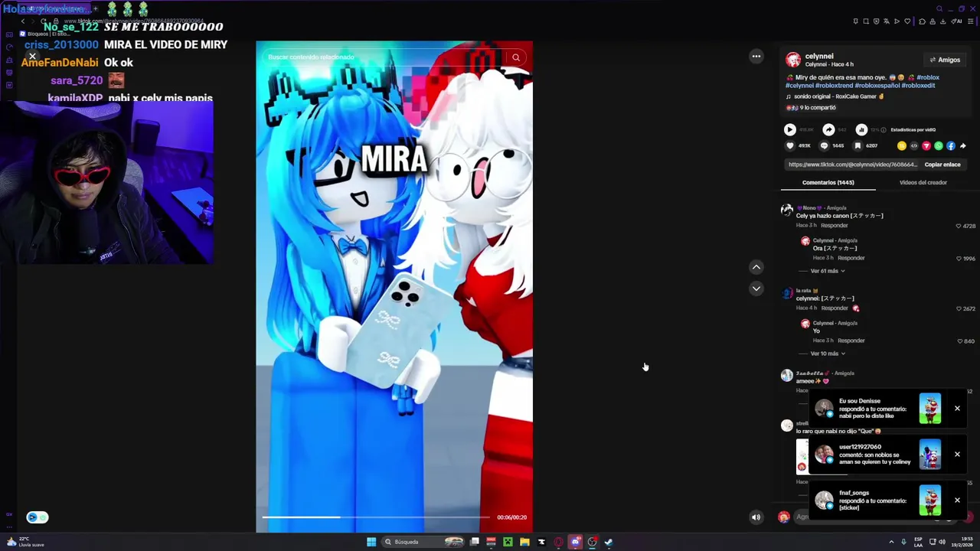The width and height of the screenshot is (980, 551).
Task: Open File Explorer folder in taskbar
Action: [524, 542]
